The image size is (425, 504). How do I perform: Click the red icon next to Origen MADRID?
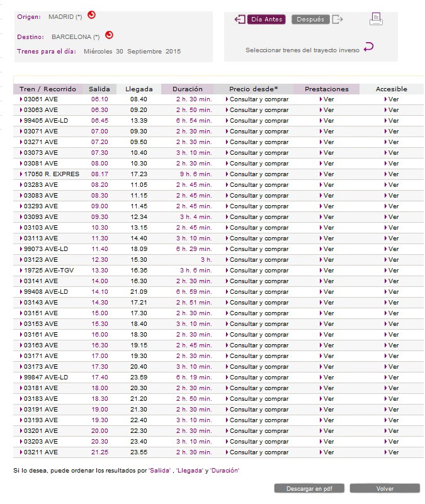point(91,15)
